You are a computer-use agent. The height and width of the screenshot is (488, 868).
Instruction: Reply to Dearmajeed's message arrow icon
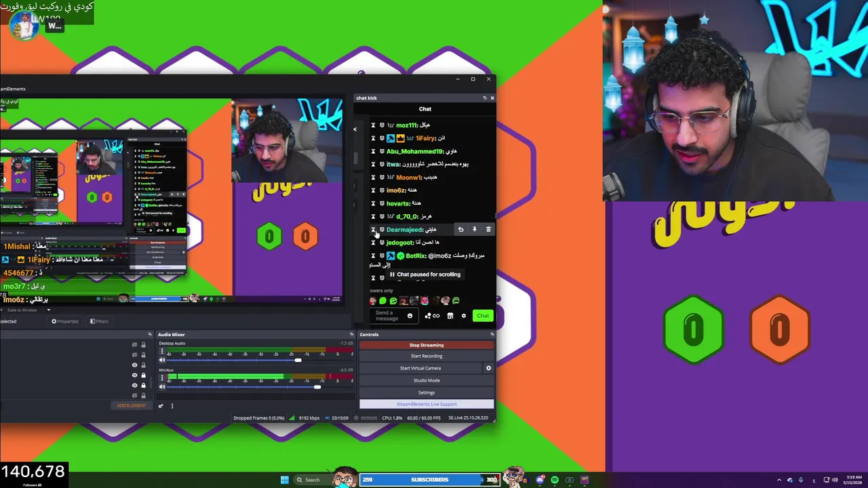460,230
